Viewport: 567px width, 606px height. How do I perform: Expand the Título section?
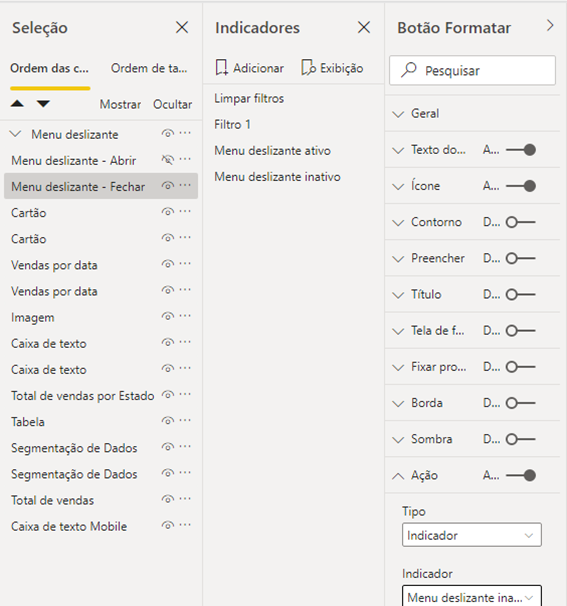pos(398,295)
